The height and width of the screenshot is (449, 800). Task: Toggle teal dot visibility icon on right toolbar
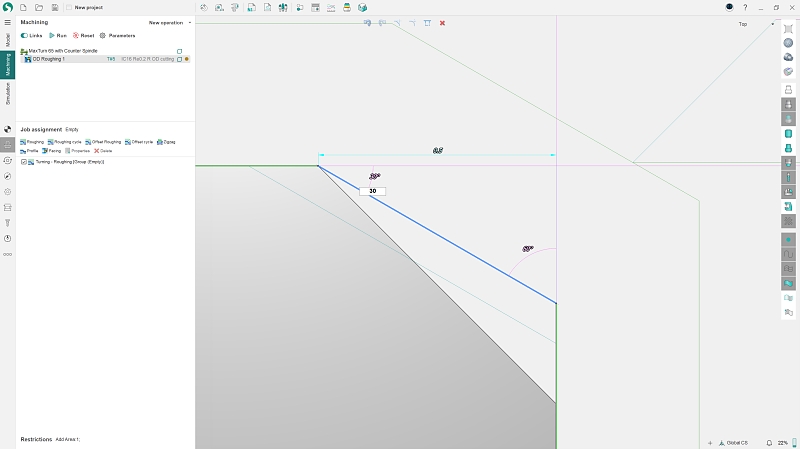click(x=788, y=240)
